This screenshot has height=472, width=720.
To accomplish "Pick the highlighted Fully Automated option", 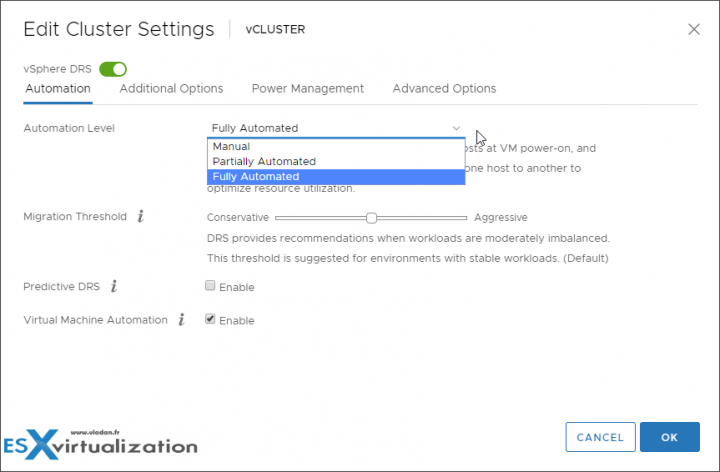I will tap(336, 177).
